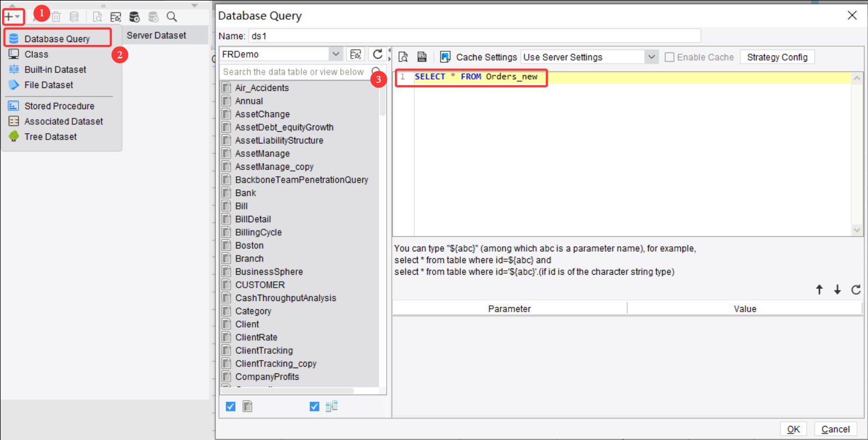This screenshot has height=440, width=868.
Task: Tick the Enable Cache checkbox
Action: (x=670, y=57)
